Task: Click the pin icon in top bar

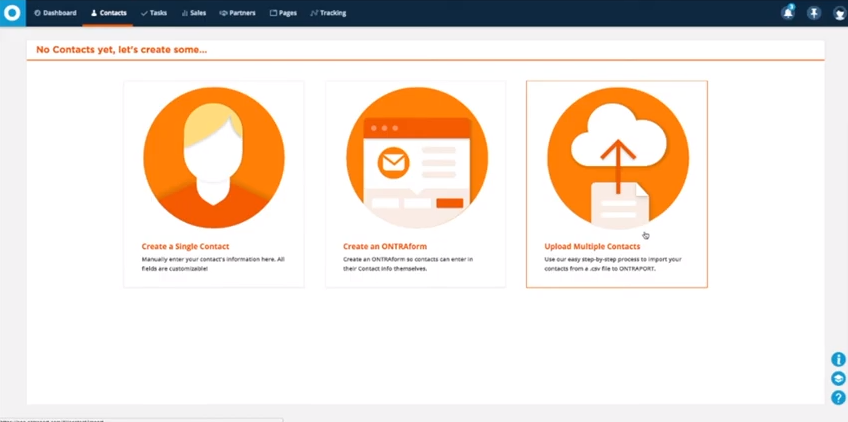Action: point(814,13)
